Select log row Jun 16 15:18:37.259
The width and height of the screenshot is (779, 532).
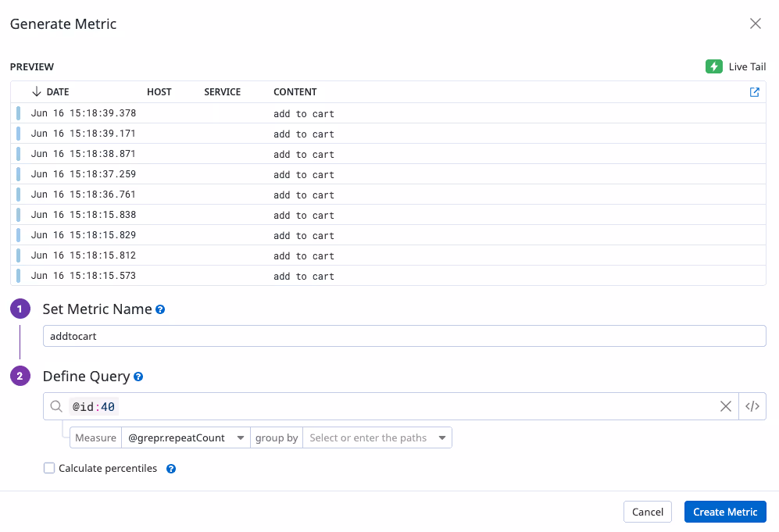(x=388, y=174)
